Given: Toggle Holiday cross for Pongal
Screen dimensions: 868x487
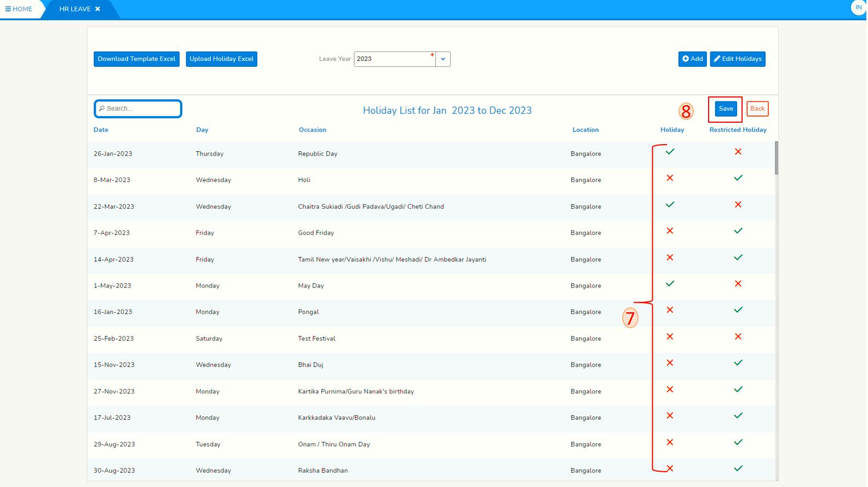Looking at the screenshot, I should (x=670, y=310).
